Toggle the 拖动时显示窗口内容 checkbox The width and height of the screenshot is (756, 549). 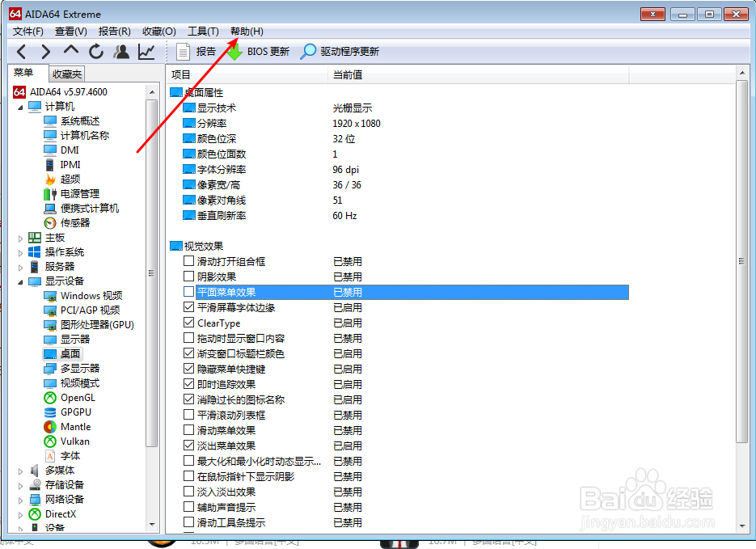click(189, 338)
